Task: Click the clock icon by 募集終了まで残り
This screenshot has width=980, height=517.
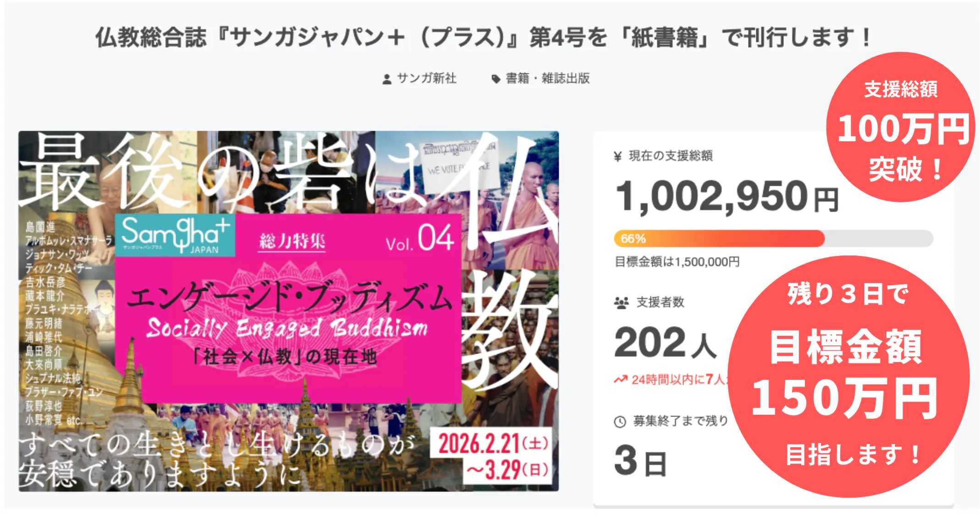Action: (x=620, y=422)
